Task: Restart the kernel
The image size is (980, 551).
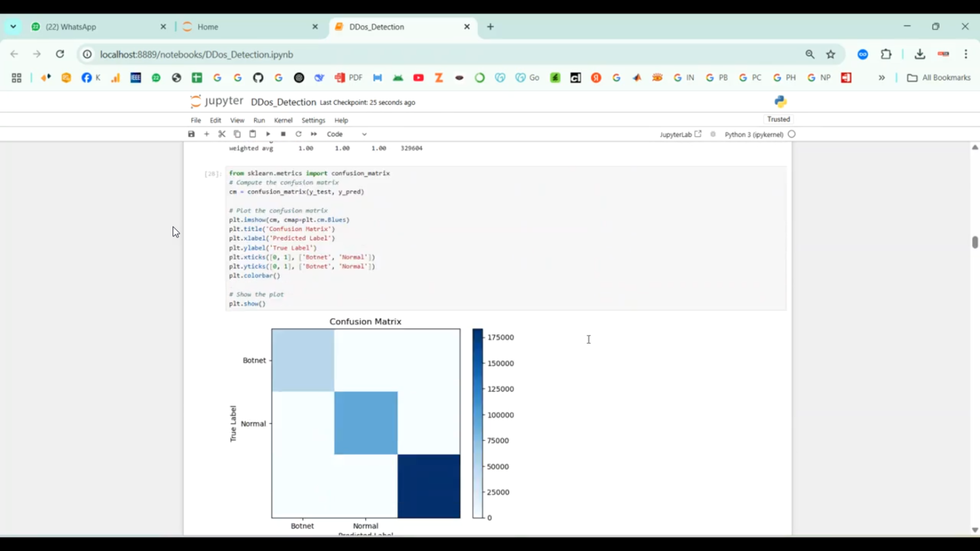Action: [x=299, y=134]
